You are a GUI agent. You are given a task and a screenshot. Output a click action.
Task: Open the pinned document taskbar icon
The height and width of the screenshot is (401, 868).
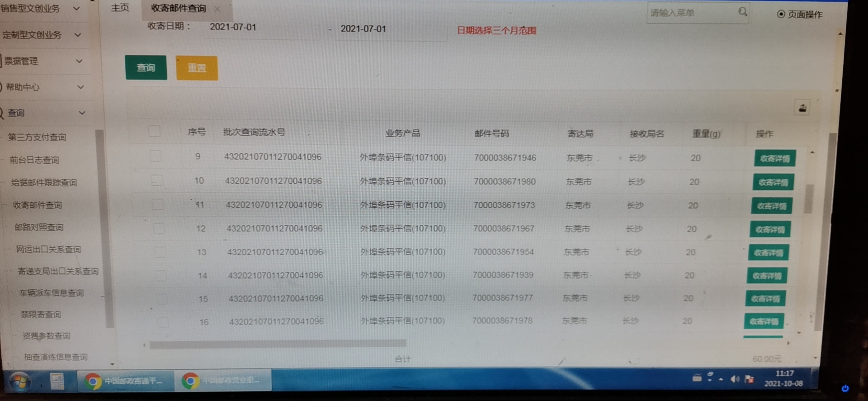coord(57,382)
